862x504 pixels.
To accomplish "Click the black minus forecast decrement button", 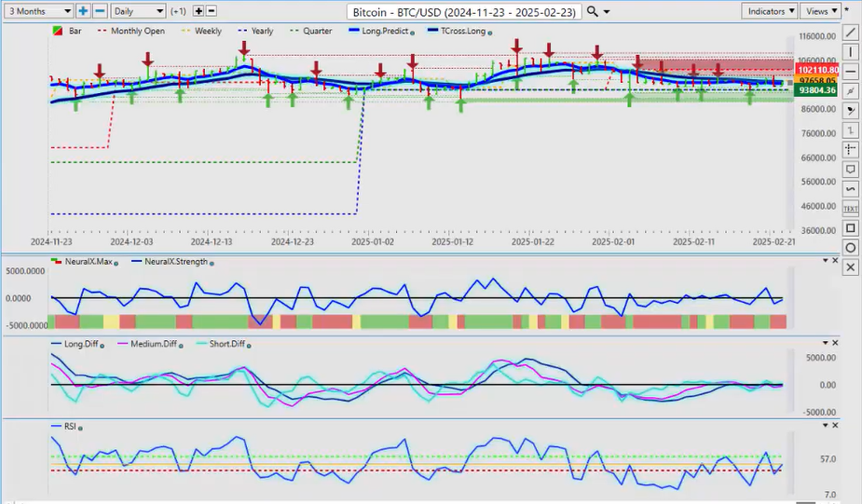I will [212, 11].
